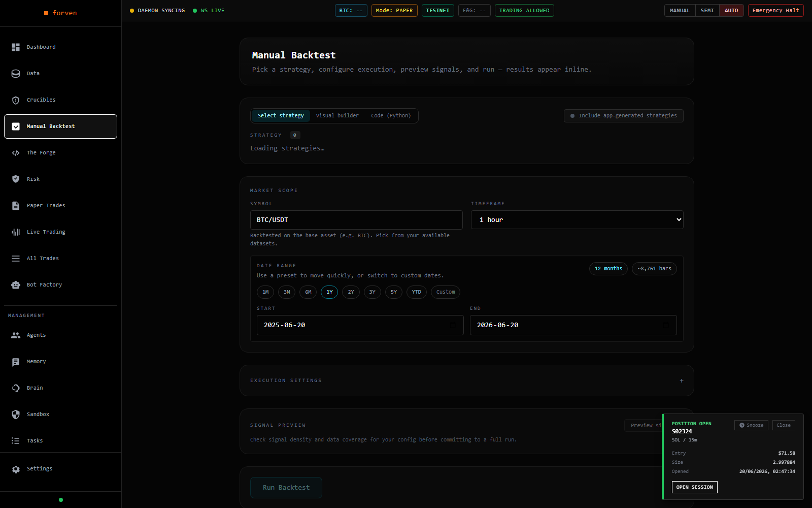Select the YTD date preset
This screenshot has width=812, height=508.
pos(417,292)
